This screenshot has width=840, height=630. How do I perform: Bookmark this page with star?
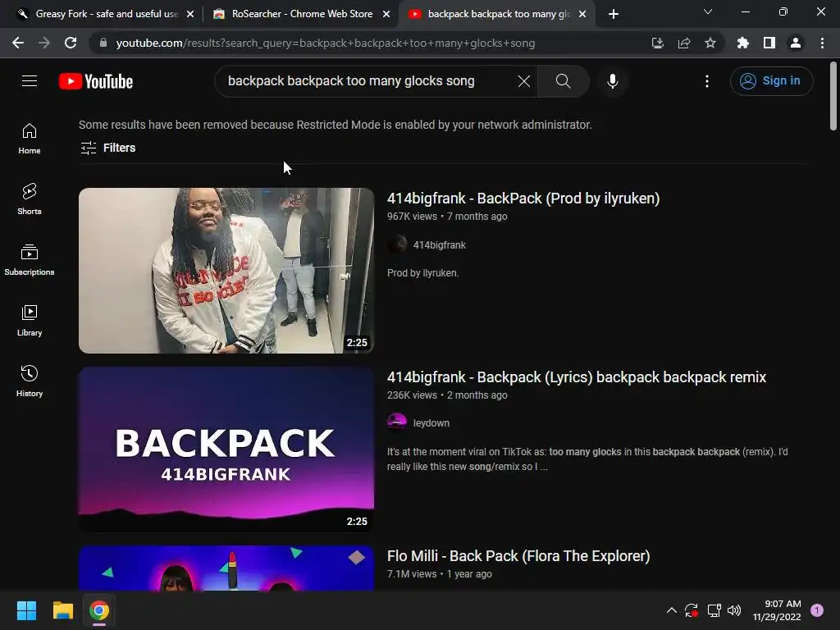pos(710,43)
